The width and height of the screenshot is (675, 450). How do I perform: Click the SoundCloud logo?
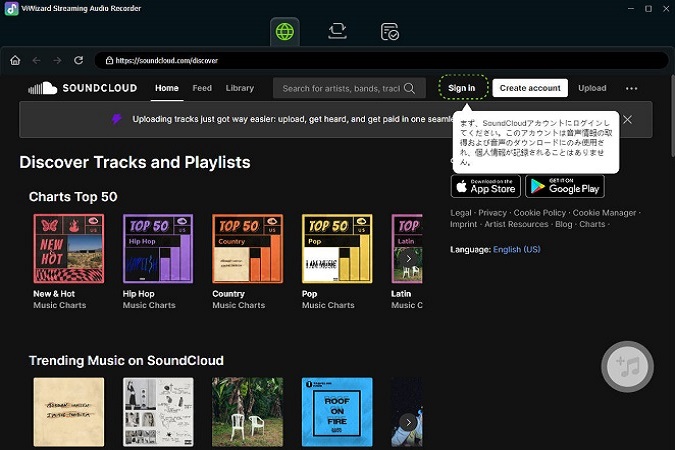click(83, 88)
